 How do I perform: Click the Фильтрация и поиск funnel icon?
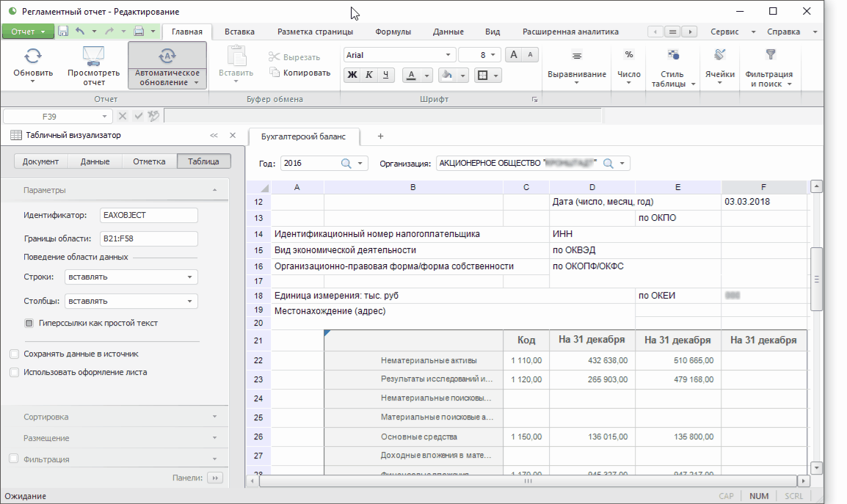(770, 55)
